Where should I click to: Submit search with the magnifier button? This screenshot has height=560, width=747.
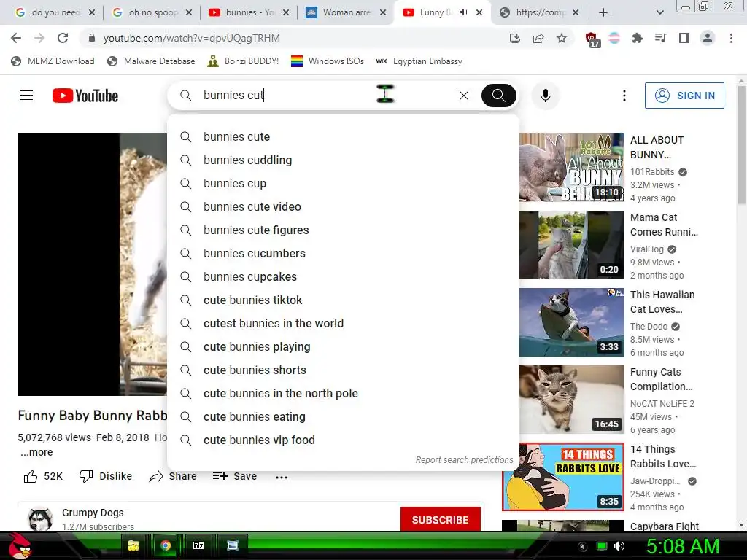[498, 96]
